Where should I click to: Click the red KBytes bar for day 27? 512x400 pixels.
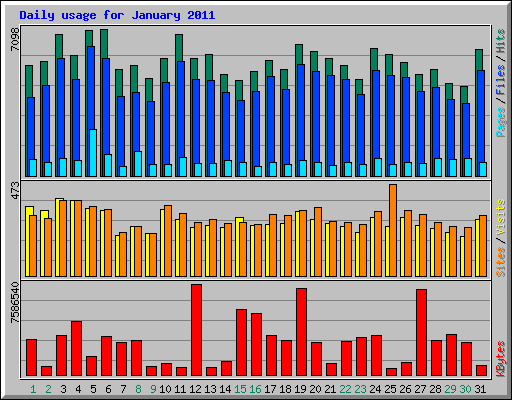[x=421, y=333]
